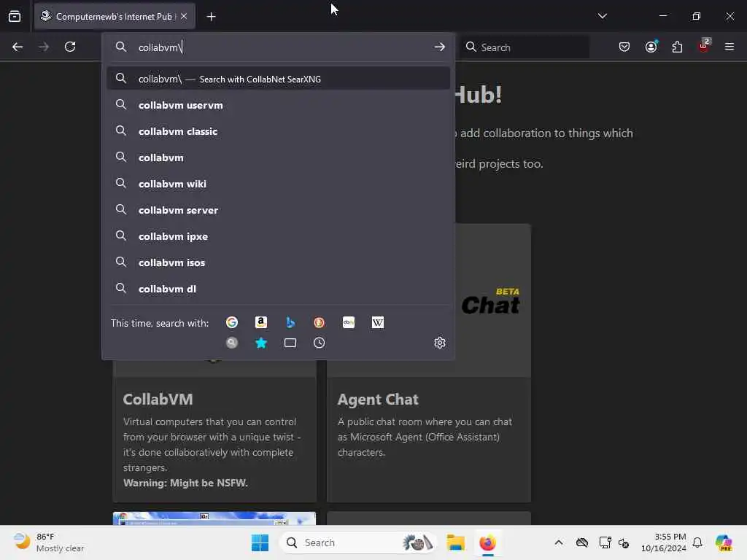Click the network display tray icon
This screenshot has width=747, height=560.
coord(605,542)
